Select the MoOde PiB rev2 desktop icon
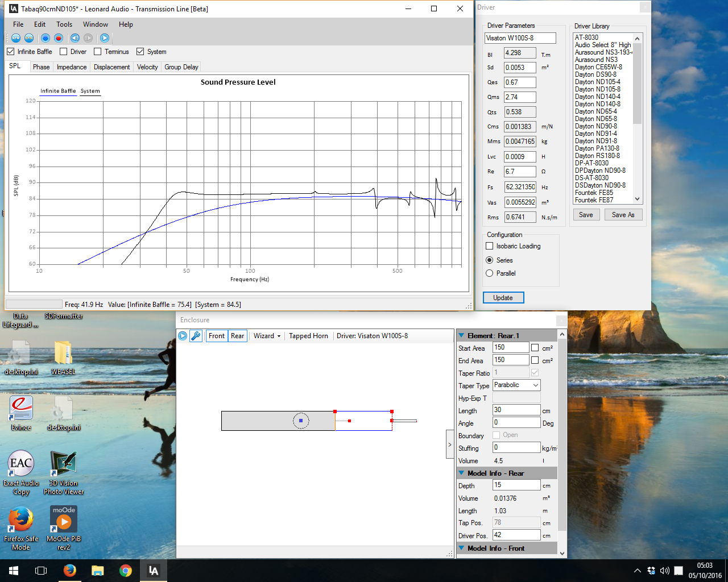Viewport: 728px width, 582px height. pyautogui.click(x=64, y=529)
